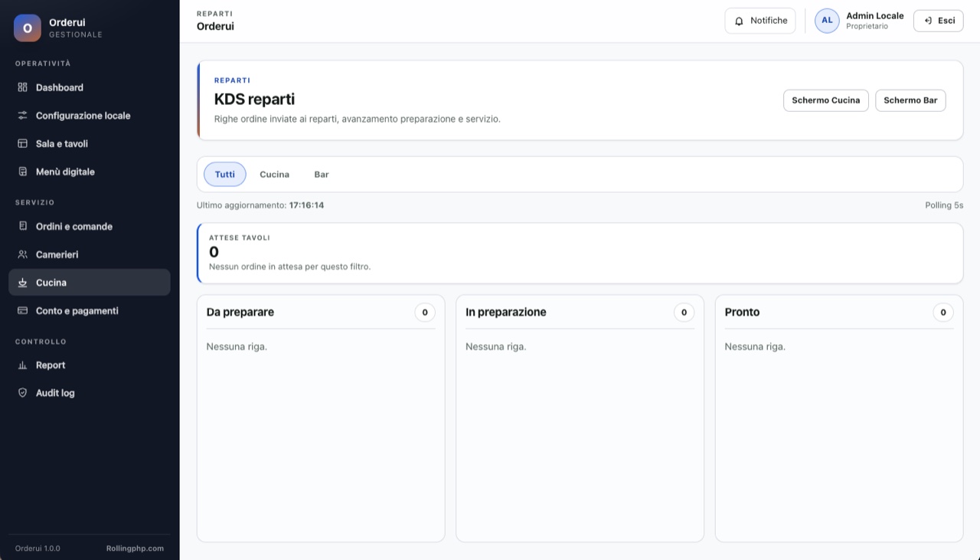Open the Report section
Screen dimensions: 980x560
pyautogui.click(x=90, y=365)
